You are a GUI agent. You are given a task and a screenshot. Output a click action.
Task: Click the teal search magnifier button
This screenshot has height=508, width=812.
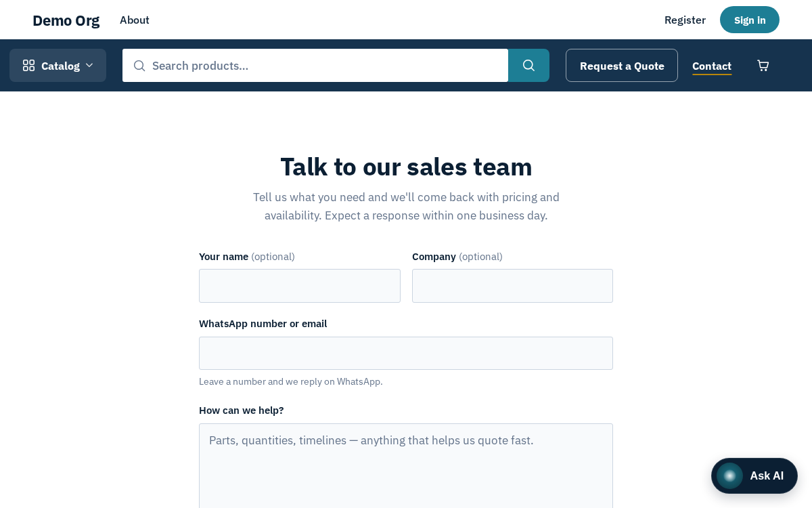[528, 66]
